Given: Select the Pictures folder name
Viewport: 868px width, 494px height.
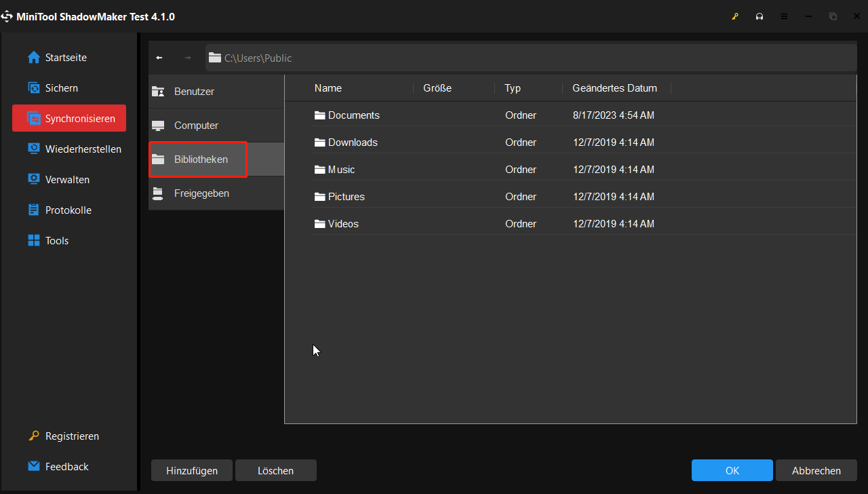Looking at the screenshot, I should [x=347, y=197].
